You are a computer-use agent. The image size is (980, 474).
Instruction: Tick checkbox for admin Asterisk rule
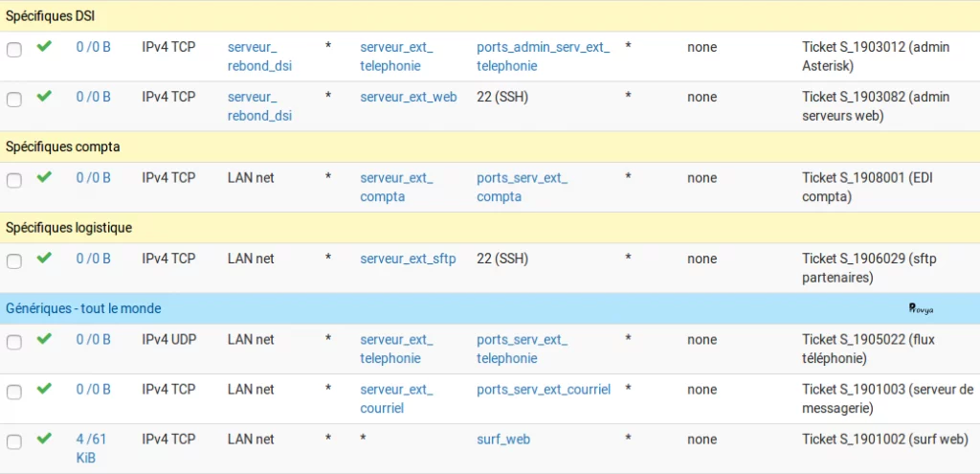point(13,50)
